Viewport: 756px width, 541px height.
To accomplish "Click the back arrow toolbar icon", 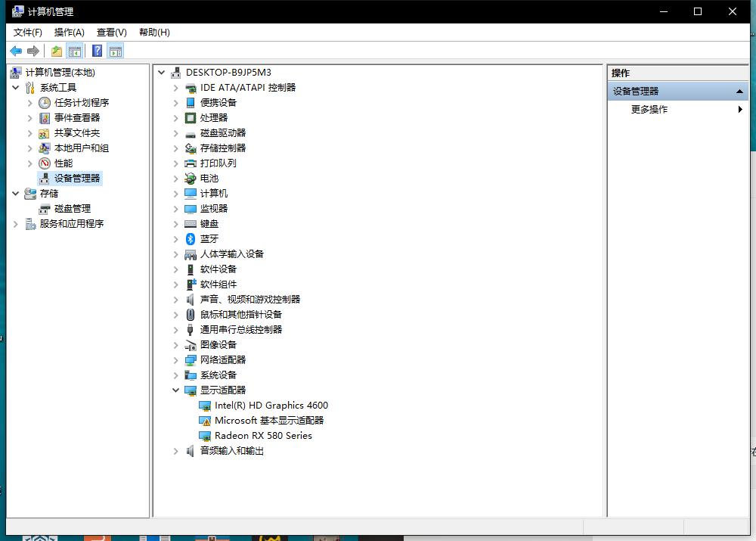I will (x=15, y=51).
